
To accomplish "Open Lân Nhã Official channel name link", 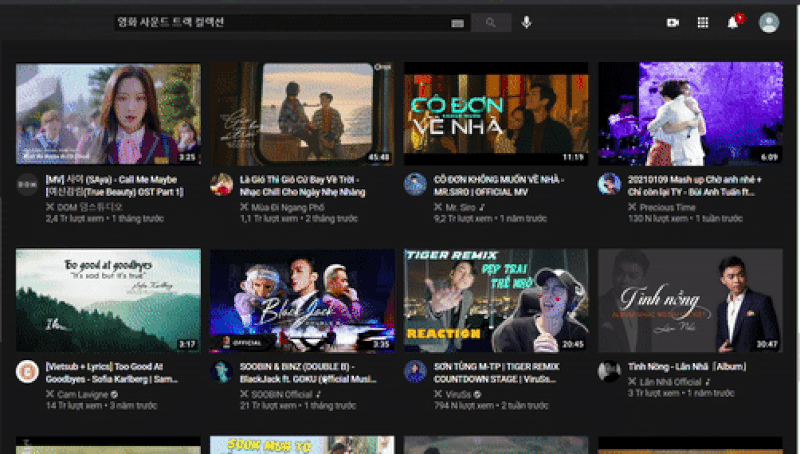I will click(x=670, y=382).
